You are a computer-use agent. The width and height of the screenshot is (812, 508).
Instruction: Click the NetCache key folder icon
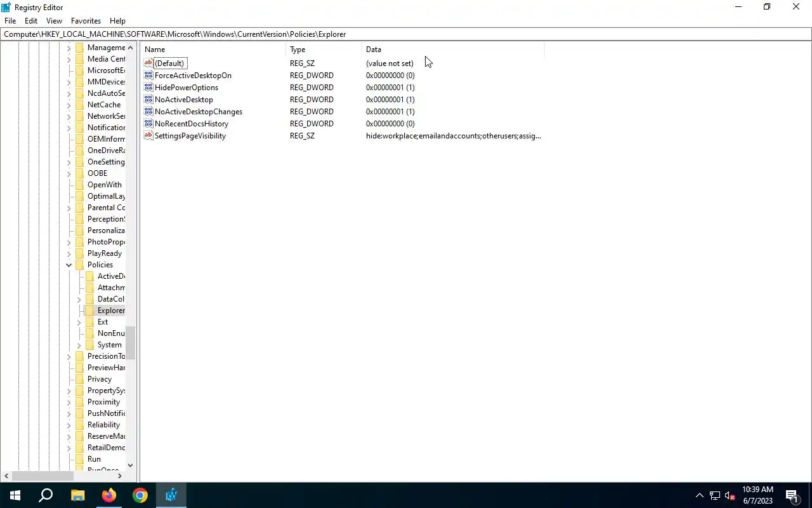[x=79, y=105]
